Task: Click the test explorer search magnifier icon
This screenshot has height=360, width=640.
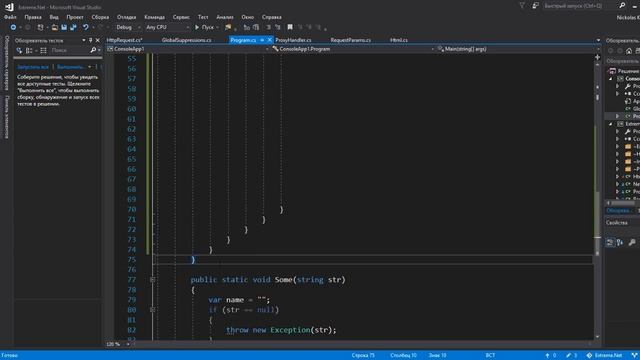Action: (93, 50)
